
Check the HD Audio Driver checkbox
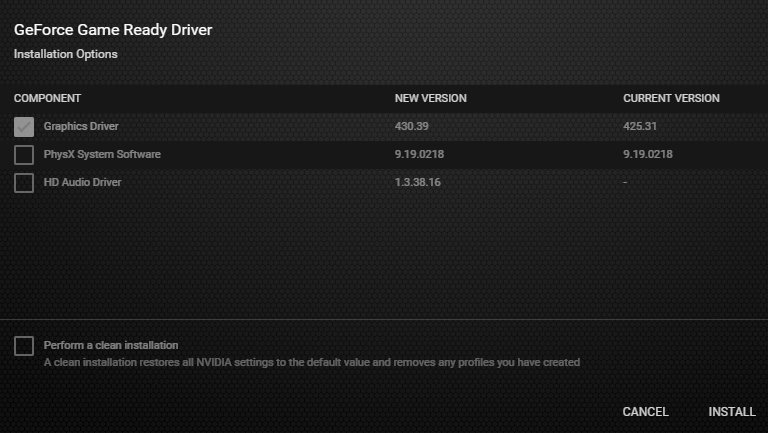tap(24, 183)
